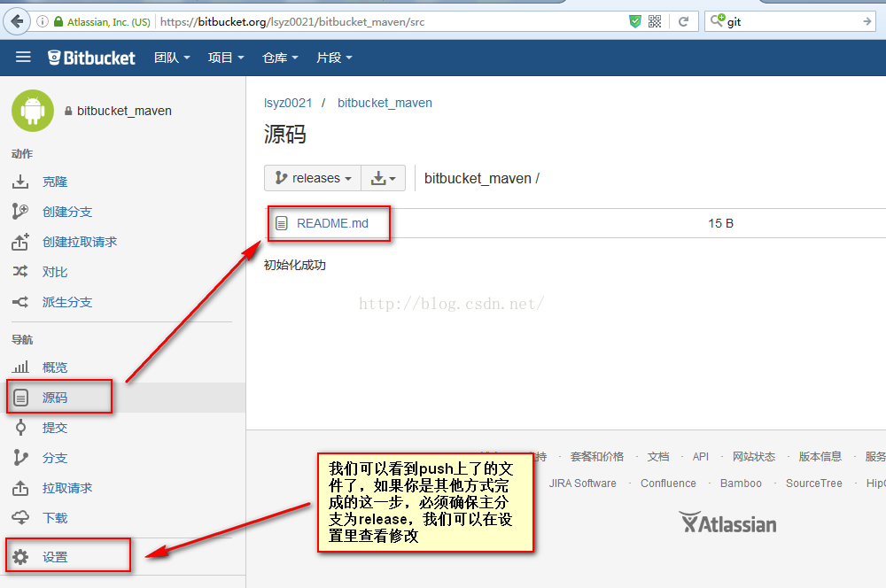Go to 下载 in navigation

coord(55,518)
